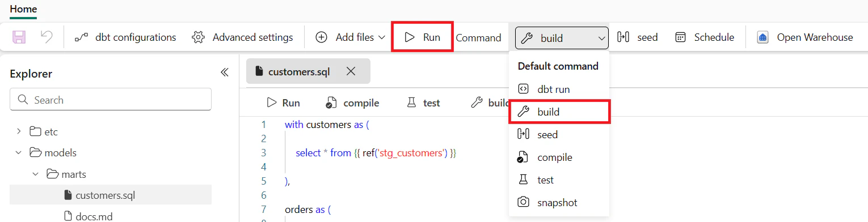Collapse the Explorer panel

[225, 72]
